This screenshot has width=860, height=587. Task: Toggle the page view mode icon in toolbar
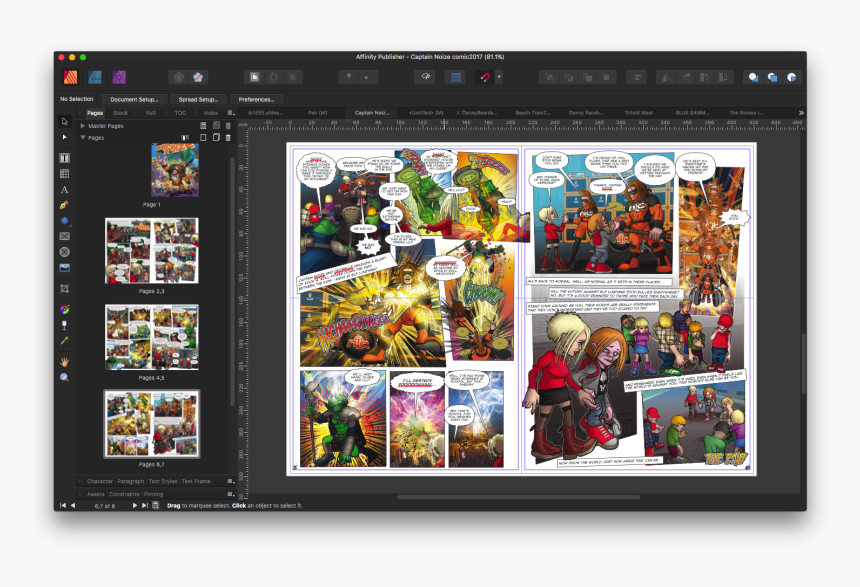(254, 77)
